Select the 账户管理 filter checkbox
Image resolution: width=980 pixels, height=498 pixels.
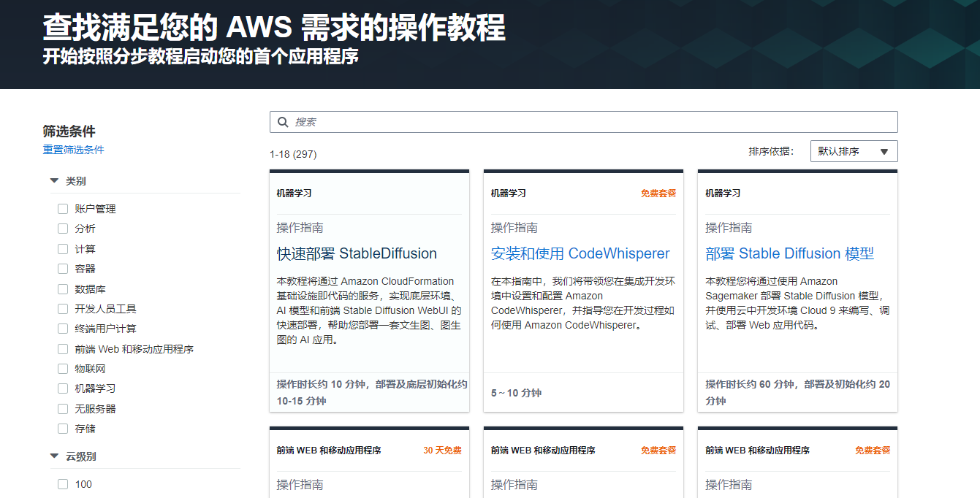pyautogui.click(x=63, y=208)
